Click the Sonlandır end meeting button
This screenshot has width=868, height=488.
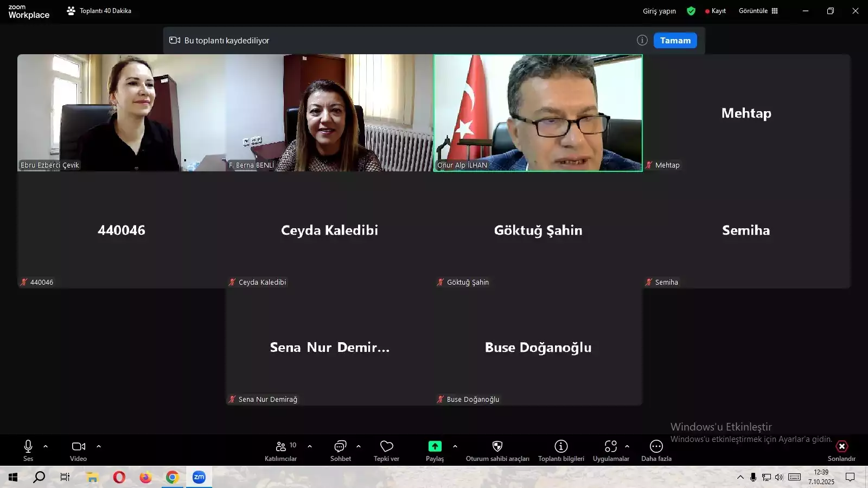[841, 450]
